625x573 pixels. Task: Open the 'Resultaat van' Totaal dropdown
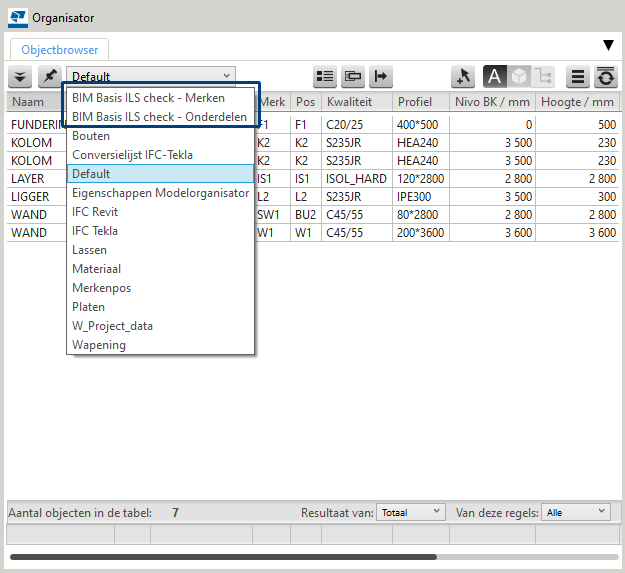(x=411, y=512)
